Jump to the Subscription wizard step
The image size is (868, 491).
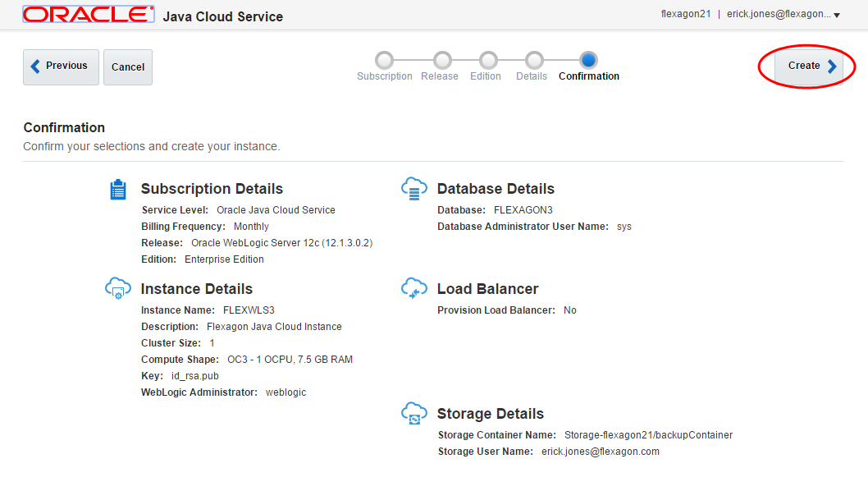tap(384, 60)
